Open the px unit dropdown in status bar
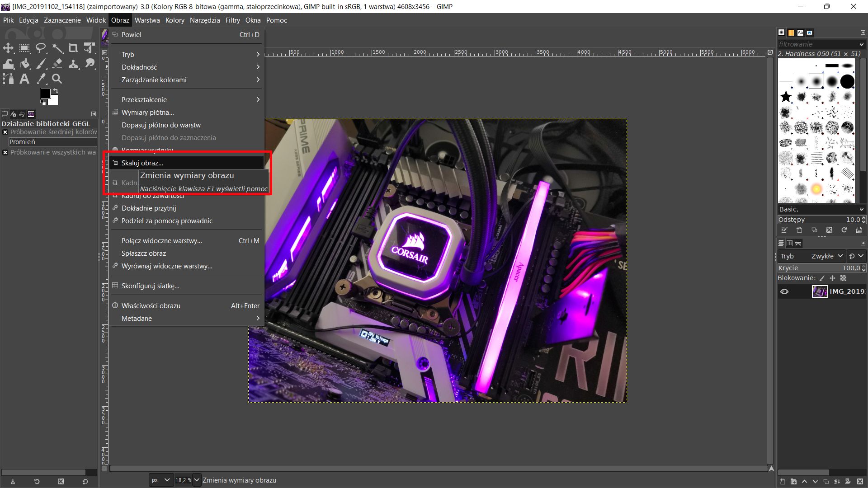This screenshot has height=488, width=868. coord(161,480)
